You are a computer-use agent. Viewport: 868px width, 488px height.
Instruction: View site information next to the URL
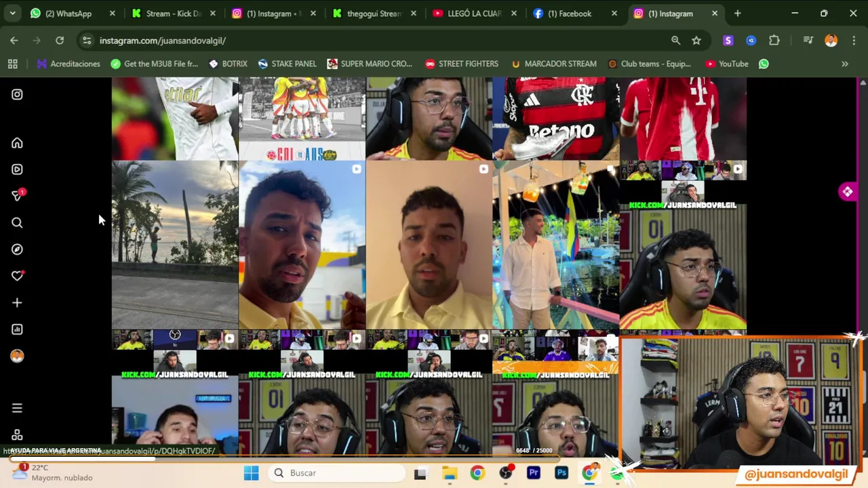87,41
